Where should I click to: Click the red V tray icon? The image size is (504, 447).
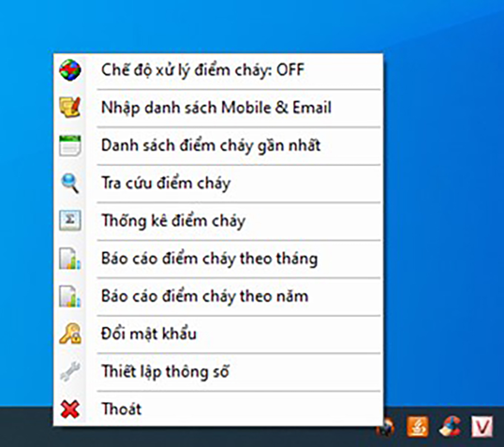(x=482, y=427)
